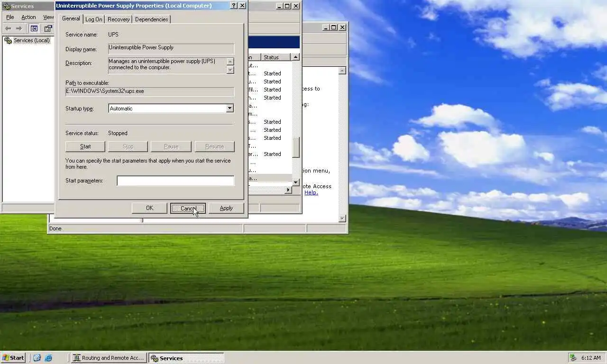Click Routing window scroll up arrow

[342, 71]
